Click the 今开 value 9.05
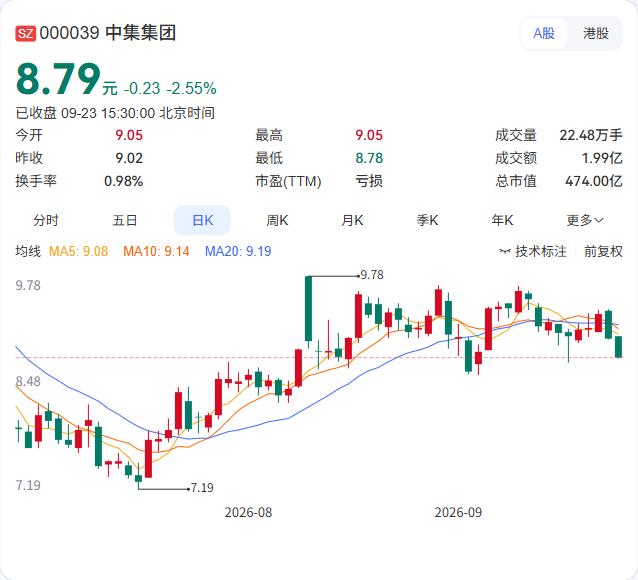The height and width of the screenshot is (580, 638). [129, 135]
